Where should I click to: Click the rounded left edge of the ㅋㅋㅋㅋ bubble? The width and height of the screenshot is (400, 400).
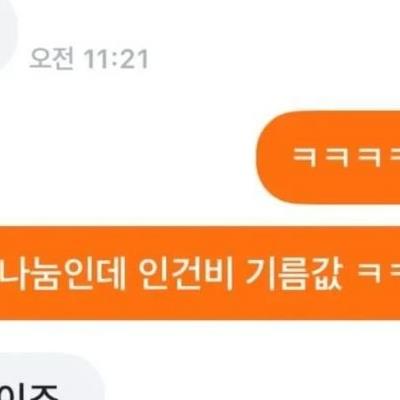pyautogui.click(x=267, y=157)
